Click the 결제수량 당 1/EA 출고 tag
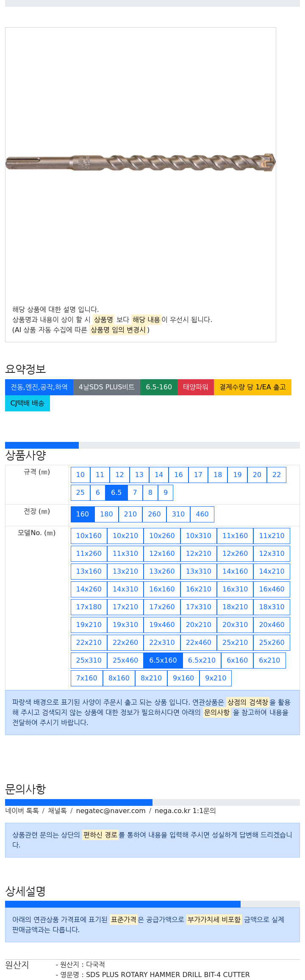 (x=253, y=387)
